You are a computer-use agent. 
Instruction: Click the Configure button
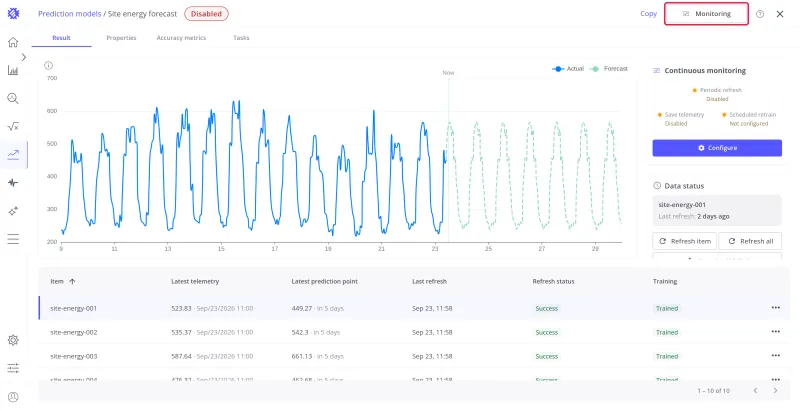(x=717, y=148)
